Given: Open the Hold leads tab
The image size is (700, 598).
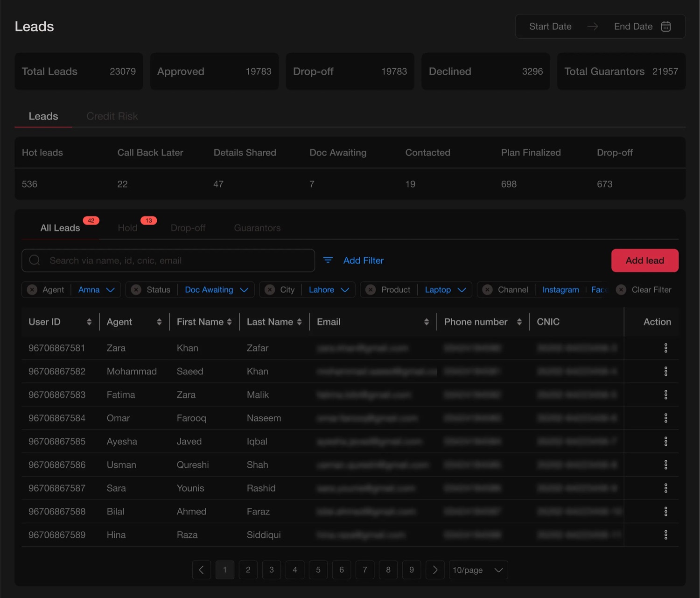Looking at the screenshot, I should (x=127, y=228).
